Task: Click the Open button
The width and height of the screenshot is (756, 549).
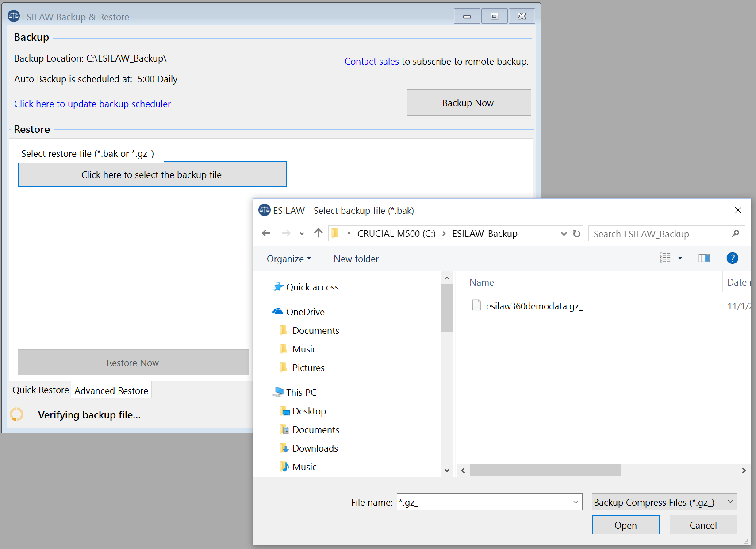Action: click(626, 525)
